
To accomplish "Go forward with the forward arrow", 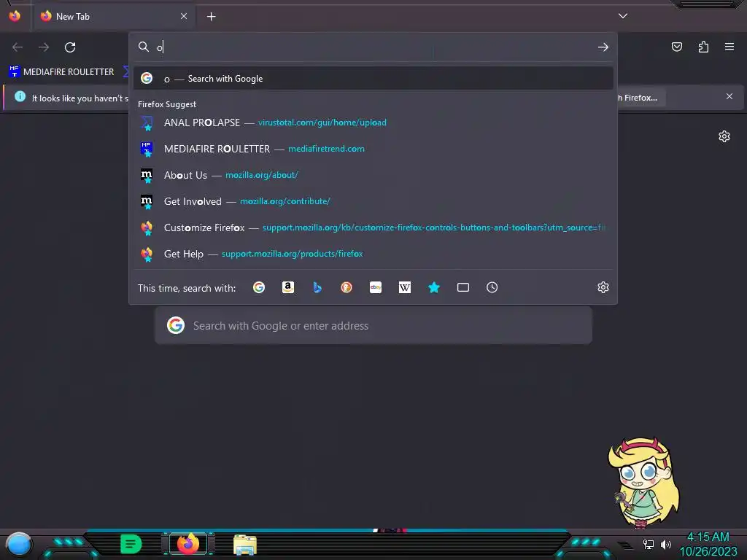I will click(44, 47).
